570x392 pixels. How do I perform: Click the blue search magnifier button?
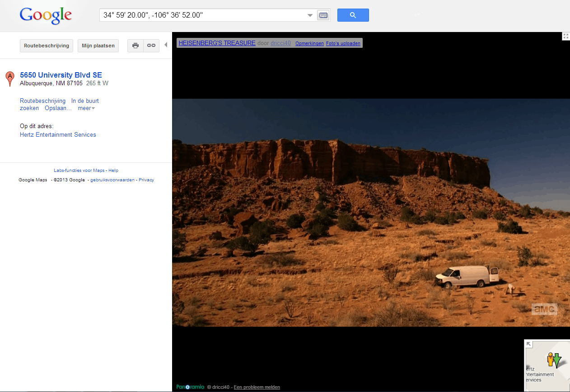click(353, 15)
